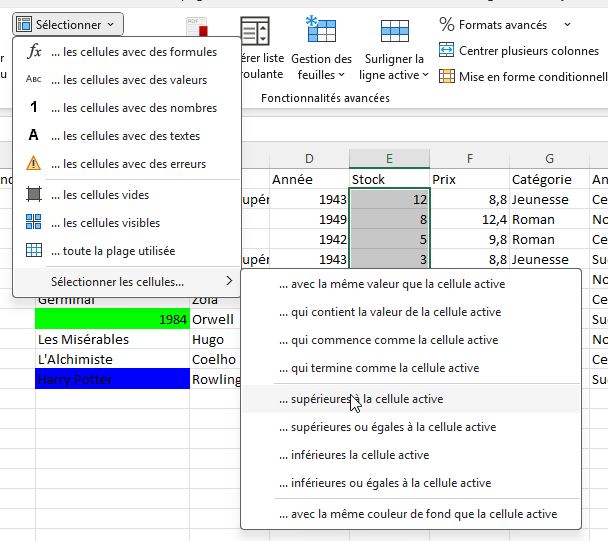Choose qui contient la valeur de la cellule active

tap(411, 312)
